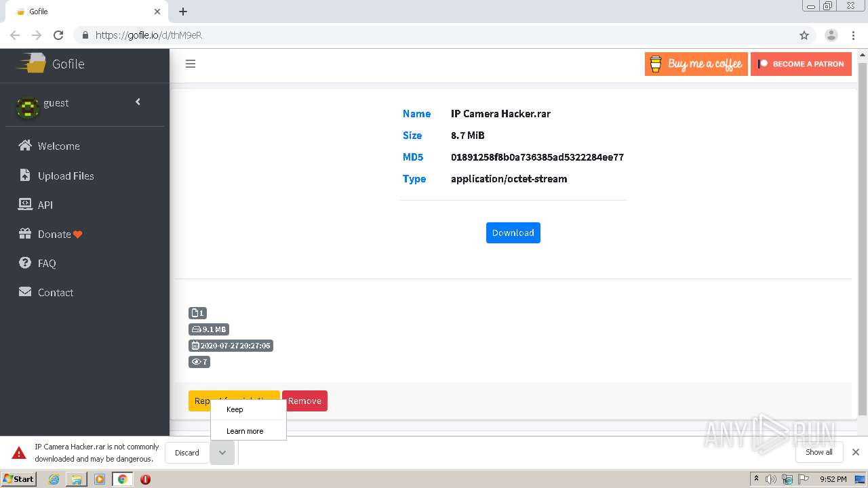The height and width of the screenshot is (488, 868).
Task: Click the red Remove button
Action: tap(304, 401)
